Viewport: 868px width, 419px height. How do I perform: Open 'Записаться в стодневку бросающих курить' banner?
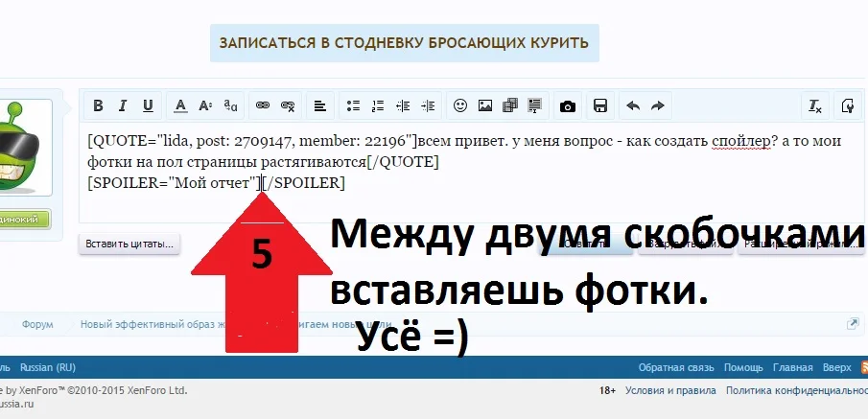click(404, 43)
